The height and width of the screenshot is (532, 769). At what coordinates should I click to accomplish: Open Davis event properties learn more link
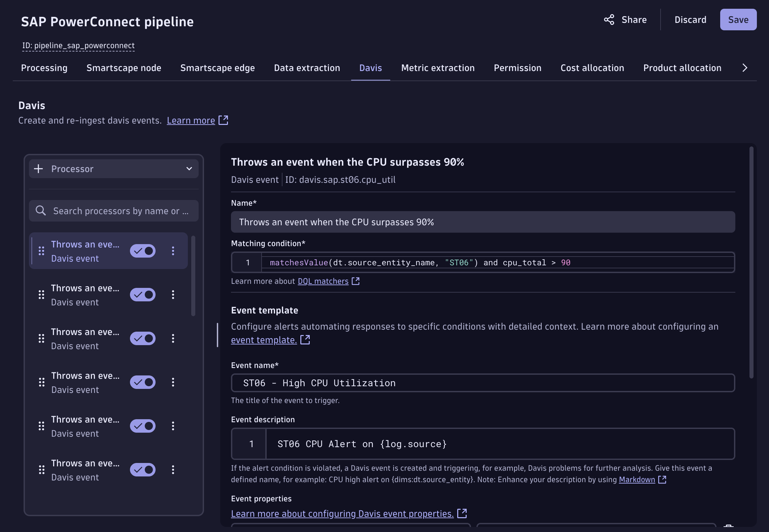pos(342,514)
